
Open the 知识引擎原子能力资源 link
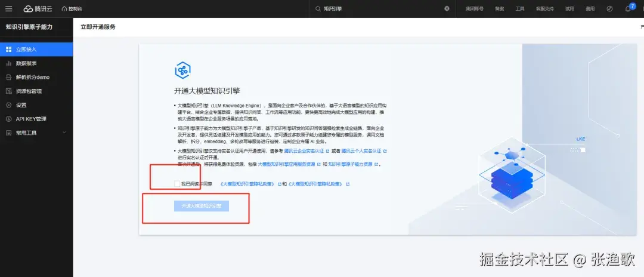coord(351,164)
